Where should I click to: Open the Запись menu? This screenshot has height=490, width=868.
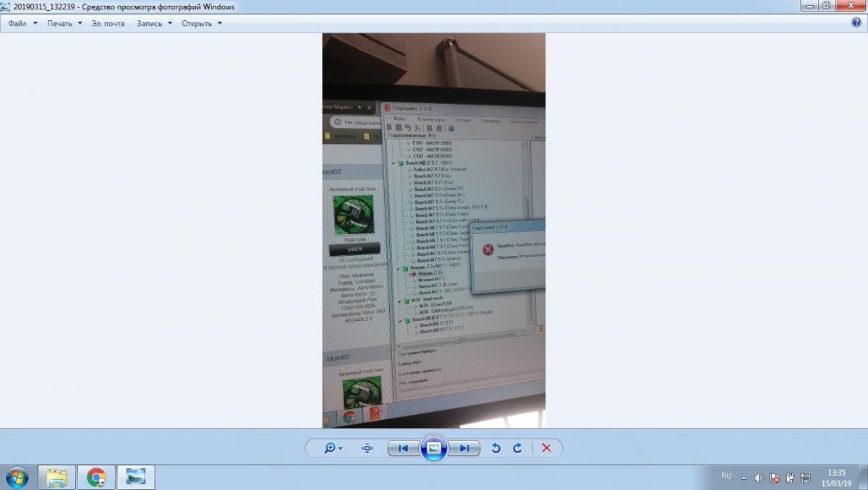154,23
